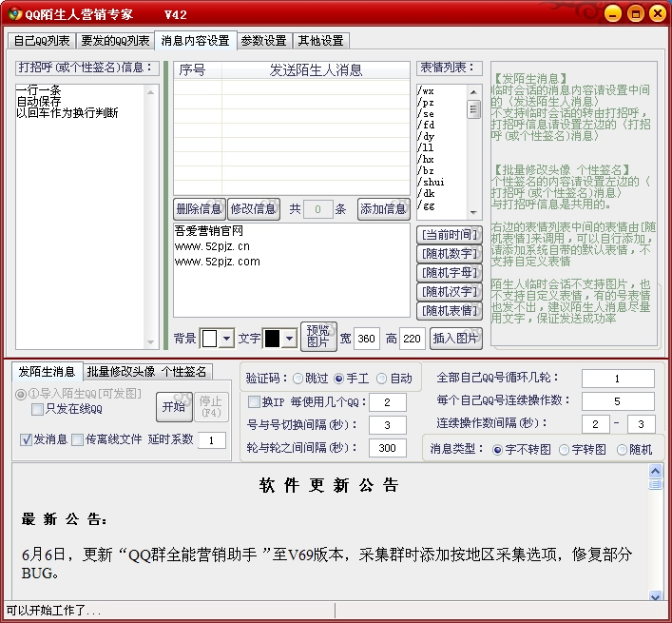Viewport: 672px width, 623px height.
Task: Select 验证码 手工 radio button
Action: click(x=339, y=379)
